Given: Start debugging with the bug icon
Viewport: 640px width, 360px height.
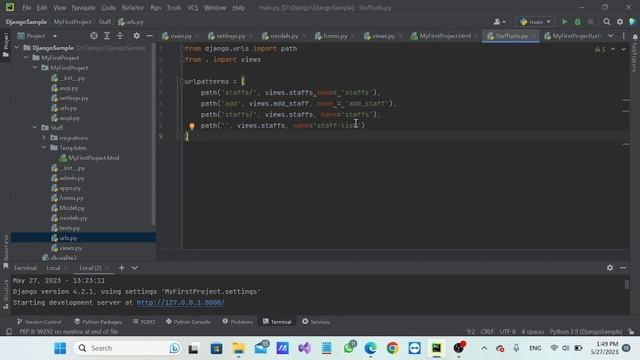Looking at the screenshot, I should click(x=578, y=22).
